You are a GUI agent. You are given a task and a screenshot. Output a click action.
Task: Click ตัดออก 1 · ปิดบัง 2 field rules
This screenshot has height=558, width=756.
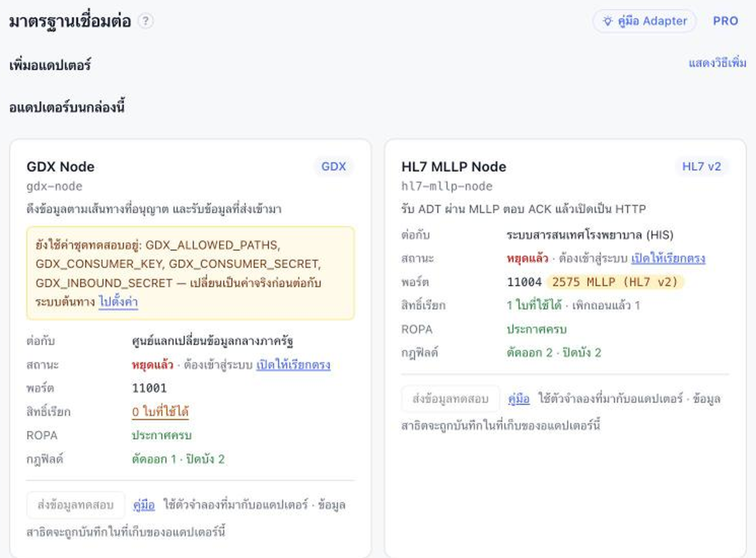coord(178,460)
